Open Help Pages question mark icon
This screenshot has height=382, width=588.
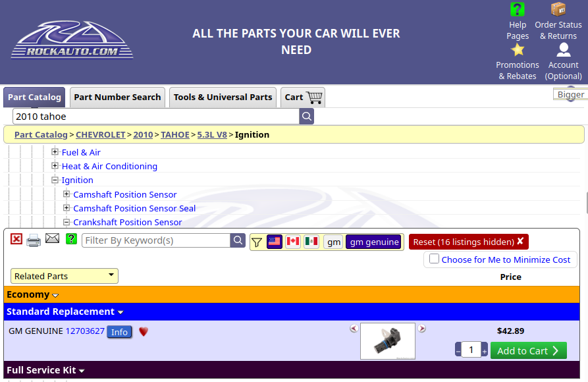517,9
